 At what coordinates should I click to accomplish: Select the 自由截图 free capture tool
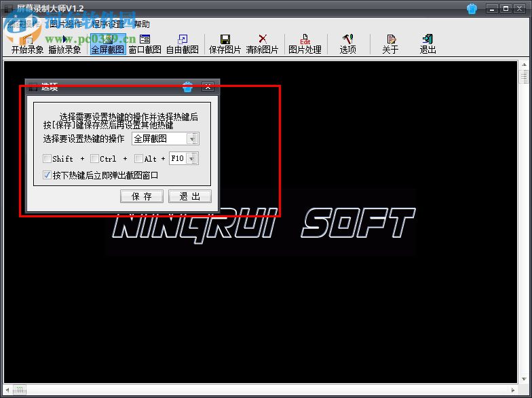(182, 44)
